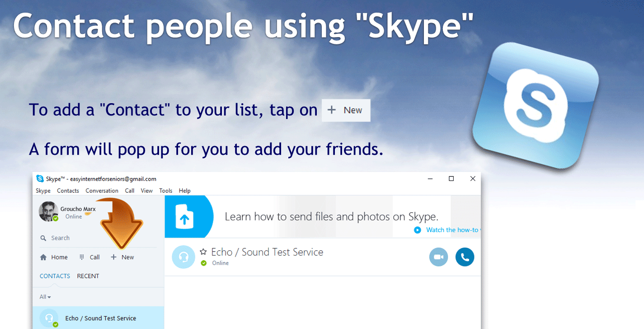Open the Tools menu

[x=166, y=191]
